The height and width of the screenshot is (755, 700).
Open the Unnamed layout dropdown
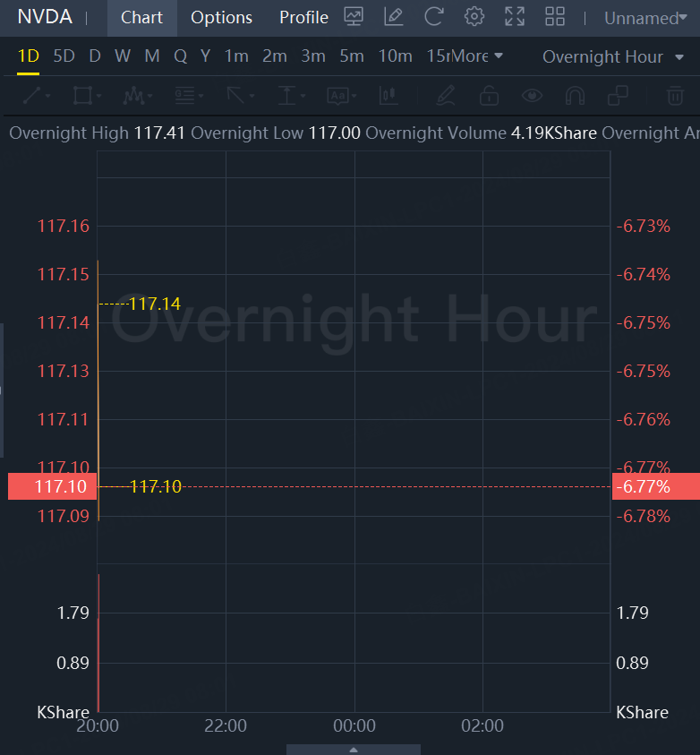point(645,18)
